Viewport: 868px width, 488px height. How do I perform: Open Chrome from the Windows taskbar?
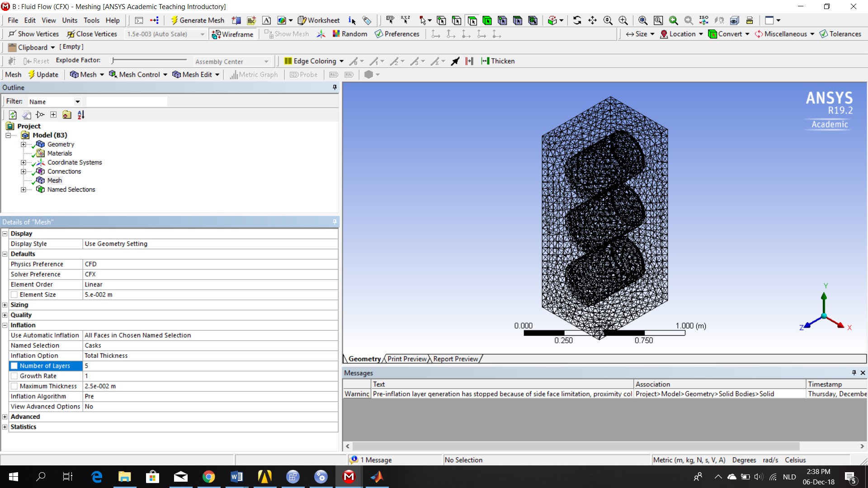pyautogui.click(x=208, y=477)
